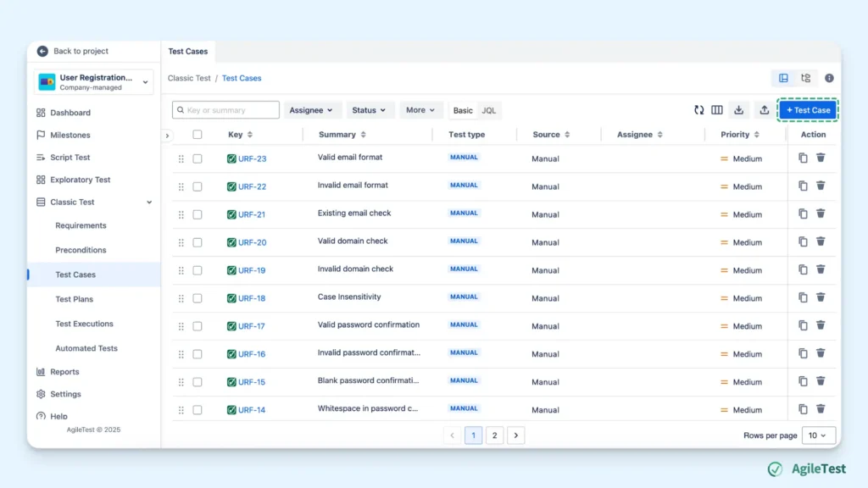Go to page 2 of results
Viewport: 868px width, 488px height.
tap(494, 435)
